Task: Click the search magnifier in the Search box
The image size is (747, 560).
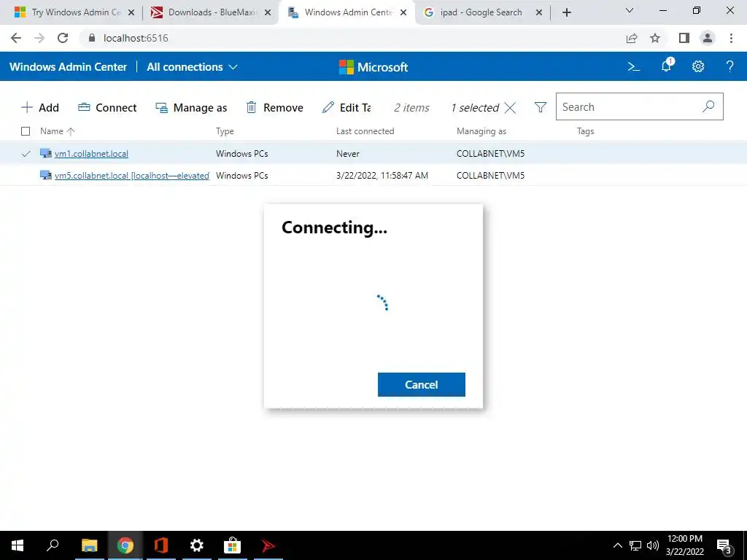Action: pos(708,106)
